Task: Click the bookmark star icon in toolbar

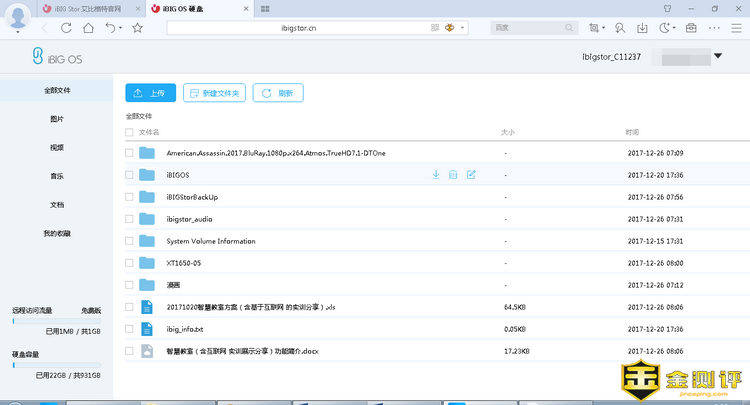Action: [137, 28]
